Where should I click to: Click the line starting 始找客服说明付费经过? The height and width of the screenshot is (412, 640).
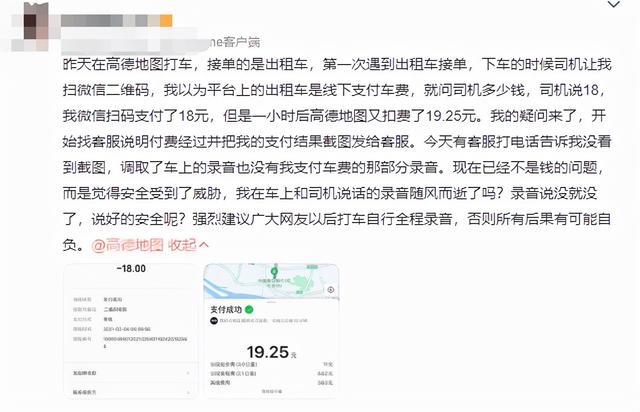click(337, 142)
